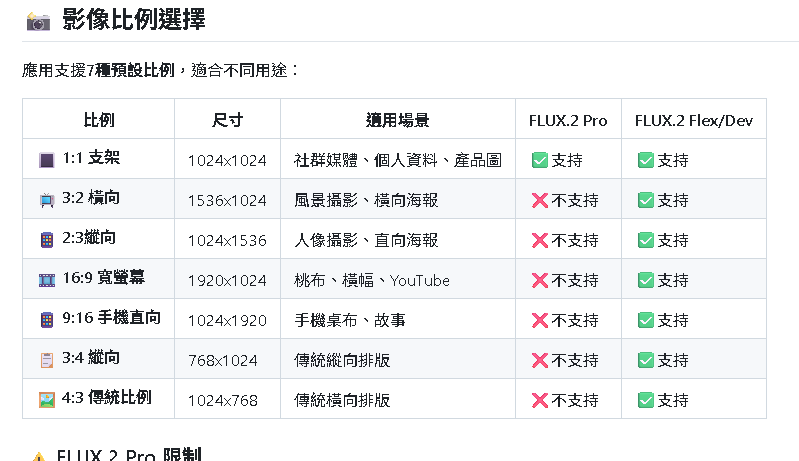Click the 適用場景 column header

[x=397, y=120]
